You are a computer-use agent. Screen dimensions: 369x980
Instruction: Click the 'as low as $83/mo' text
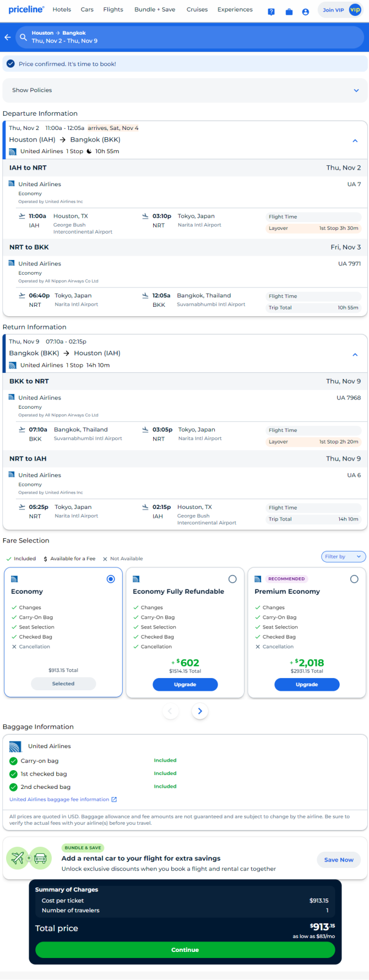pyautogui.click(x=314, y=936)
